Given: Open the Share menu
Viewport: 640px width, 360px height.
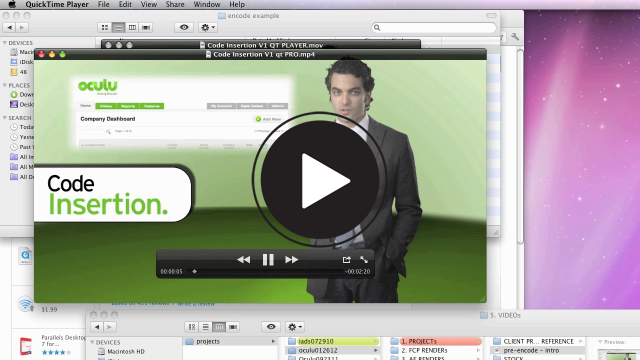Looking at the screenshot, I should coord(175,4).
